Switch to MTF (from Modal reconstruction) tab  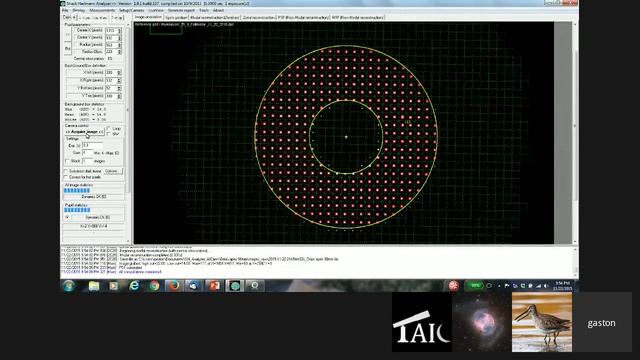point(358,18)
